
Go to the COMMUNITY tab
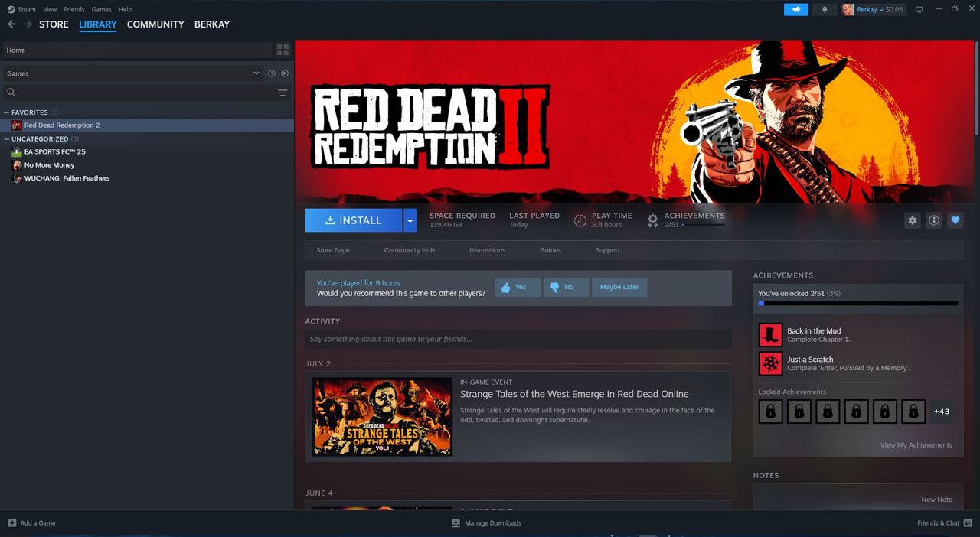click(155, 24)
